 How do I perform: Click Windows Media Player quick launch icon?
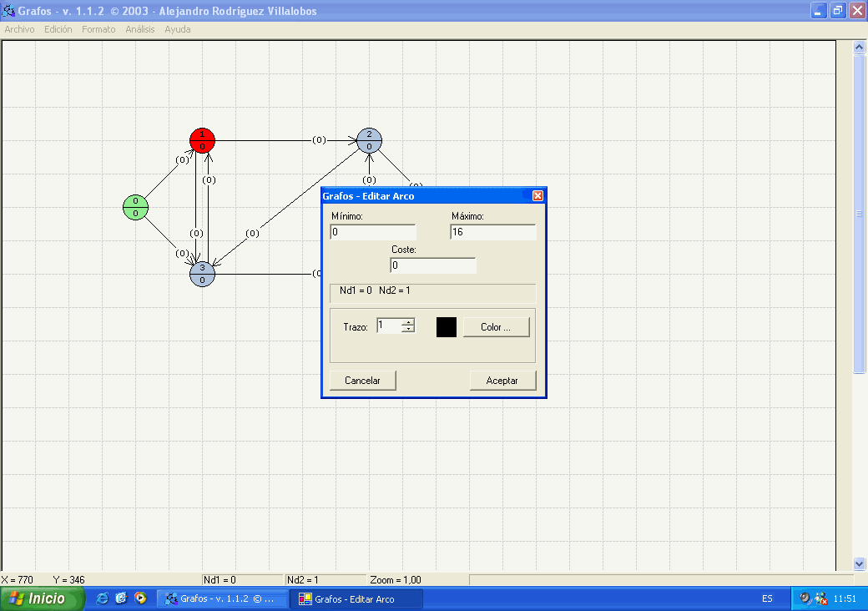(140, 598)
